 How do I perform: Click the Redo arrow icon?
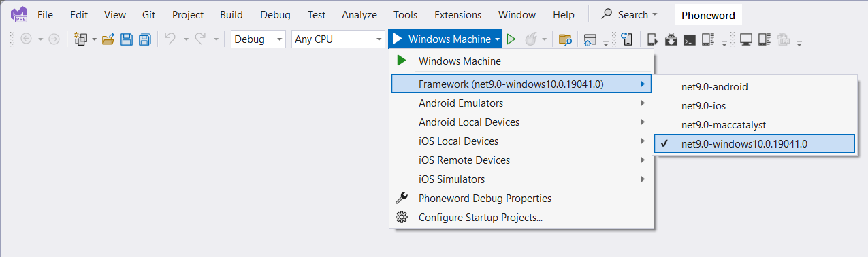coord(201,39)
